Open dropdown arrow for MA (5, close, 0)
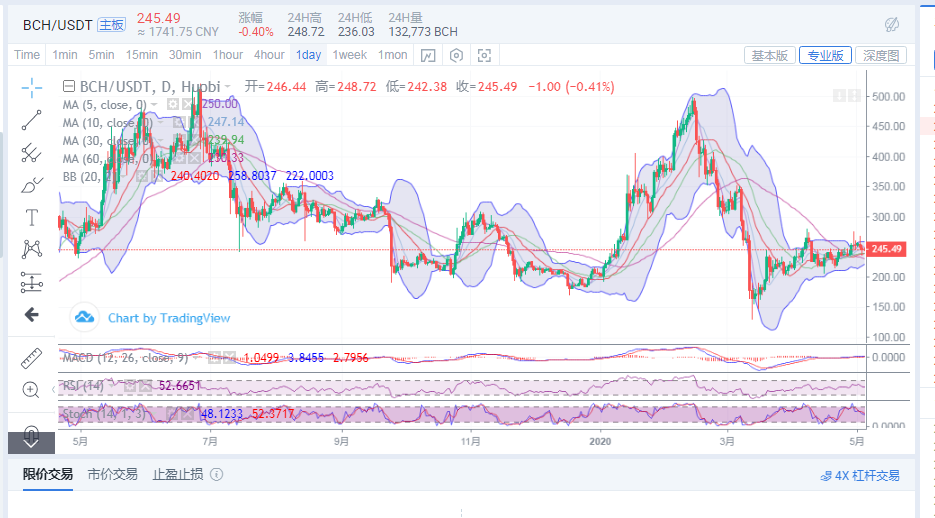Screen dimensions: 935x518 coord(154,105)
